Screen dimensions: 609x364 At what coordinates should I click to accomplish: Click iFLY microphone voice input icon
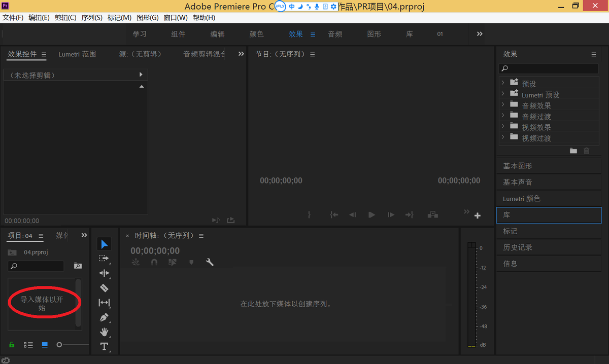click(x=317, y=7)
